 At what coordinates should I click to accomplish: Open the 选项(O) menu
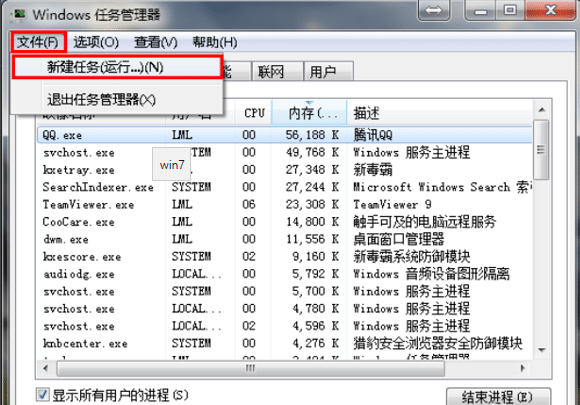click(96, 42)
